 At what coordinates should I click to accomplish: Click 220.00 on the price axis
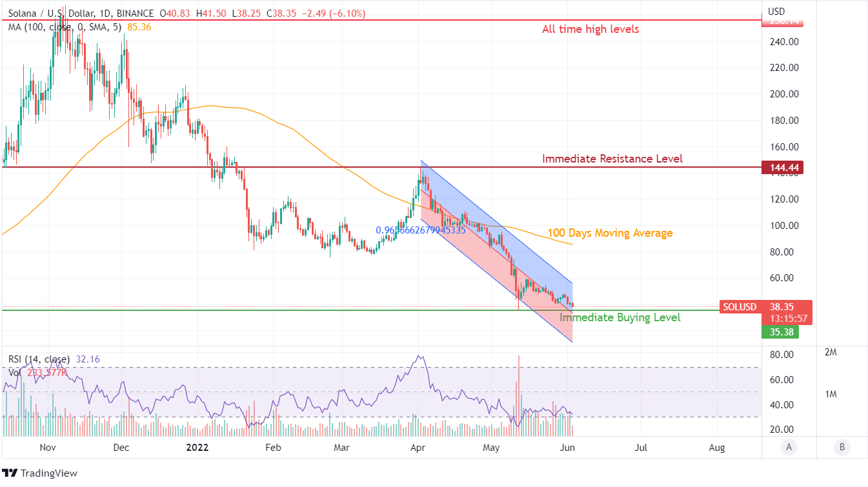[x=785, y=68]
